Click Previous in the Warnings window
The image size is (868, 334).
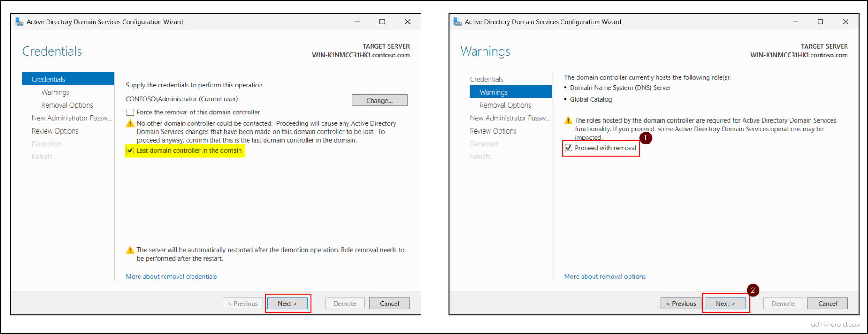[681, 303]
